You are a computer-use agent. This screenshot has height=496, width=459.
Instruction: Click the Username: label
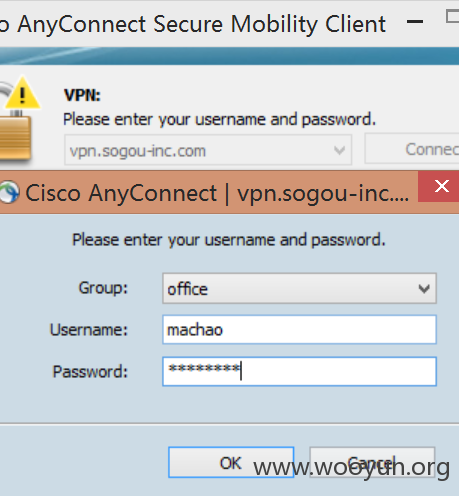(x=89, y=330)
